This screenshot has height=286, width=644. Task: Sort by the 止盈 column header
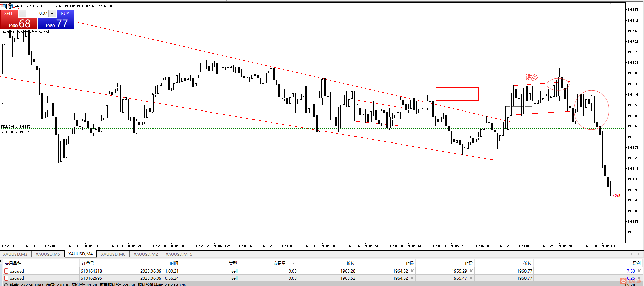click(469, 263)
